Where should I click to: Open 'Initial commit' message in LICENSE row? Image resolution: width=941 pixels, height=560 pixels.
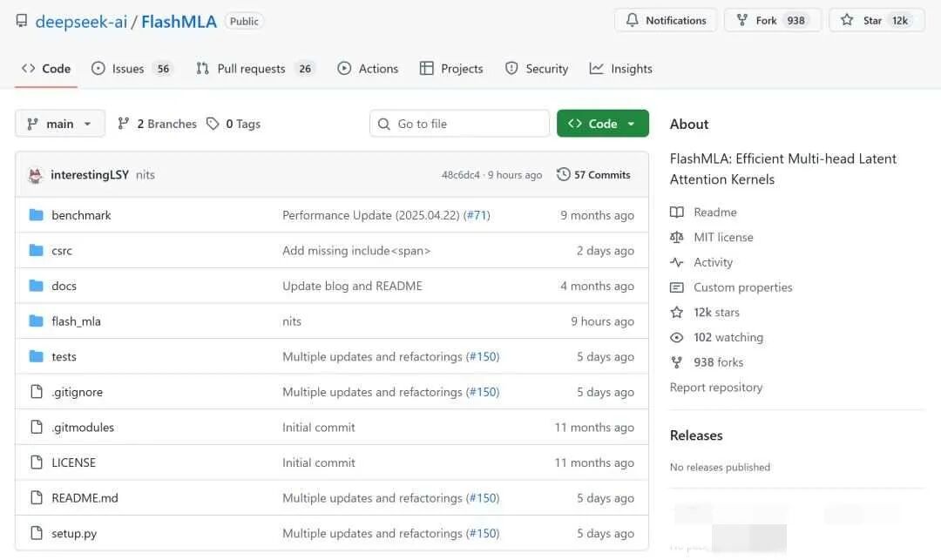(x=319, y=462)
